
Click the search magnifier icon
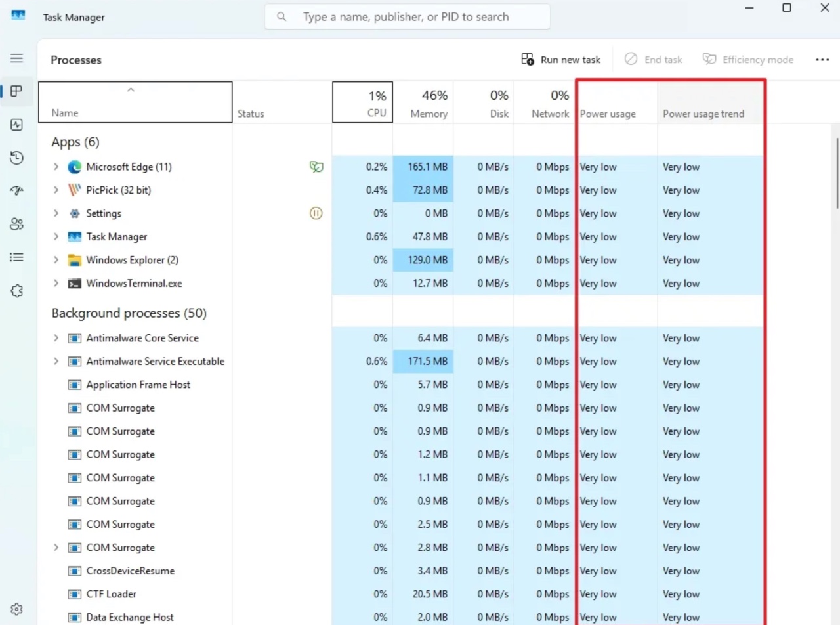[282, 17]
